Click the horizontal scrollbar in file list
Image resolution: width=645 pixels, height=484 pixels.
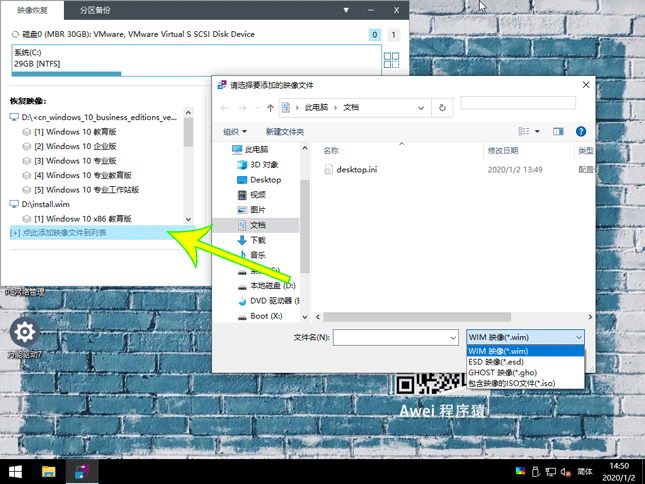(417, 317)
